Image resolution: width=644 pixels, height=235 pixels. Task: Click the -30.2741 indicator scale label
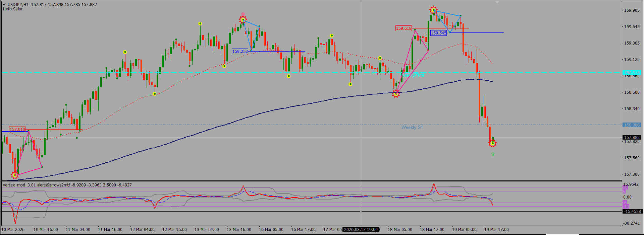click(632, 223)
